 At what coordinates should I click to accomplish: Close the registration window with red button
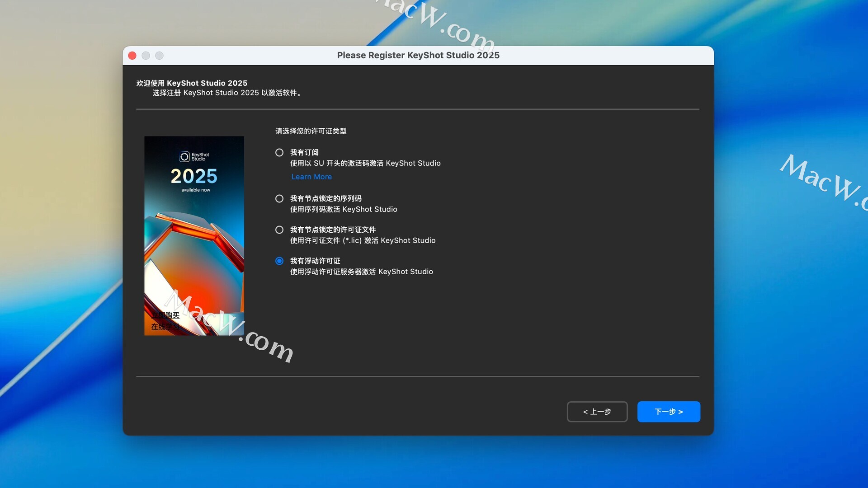click(x=132, y=56)
